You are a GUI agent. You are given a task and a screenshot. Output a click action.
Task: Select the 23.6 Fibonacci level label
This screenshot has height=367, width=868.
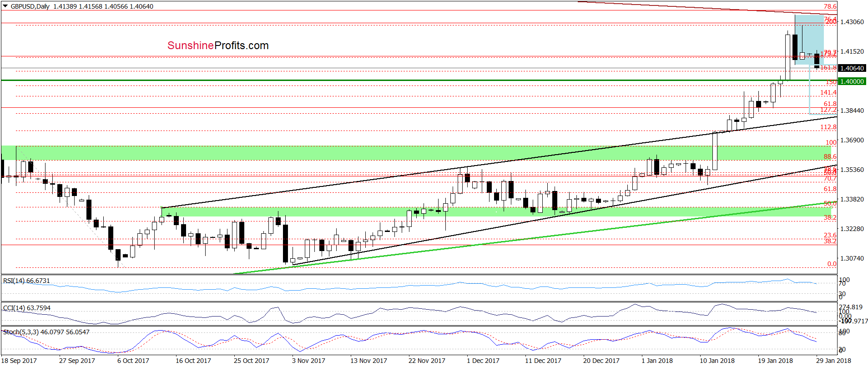[830, 235]
